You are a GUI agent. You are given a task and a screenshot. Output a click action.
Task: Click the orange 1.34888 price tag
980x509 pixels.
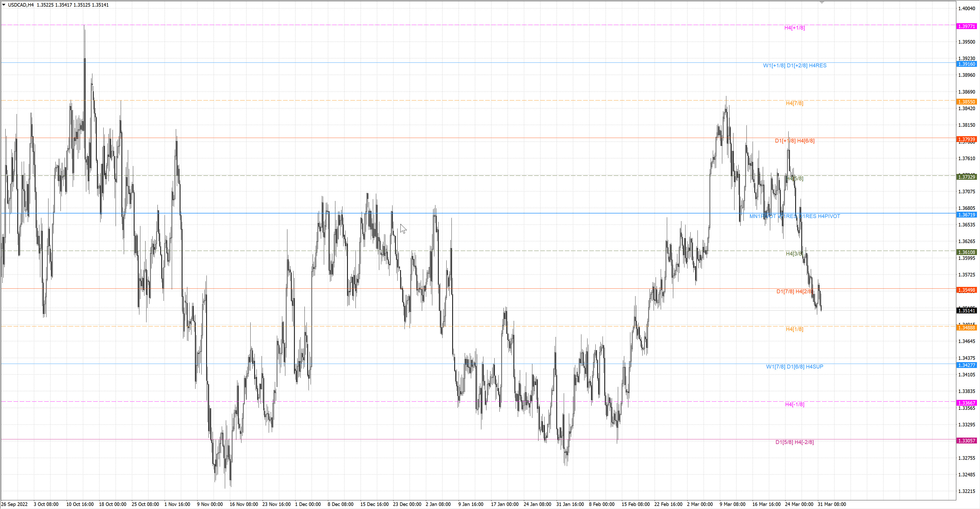pyautogui.click(x=966, y=328)
